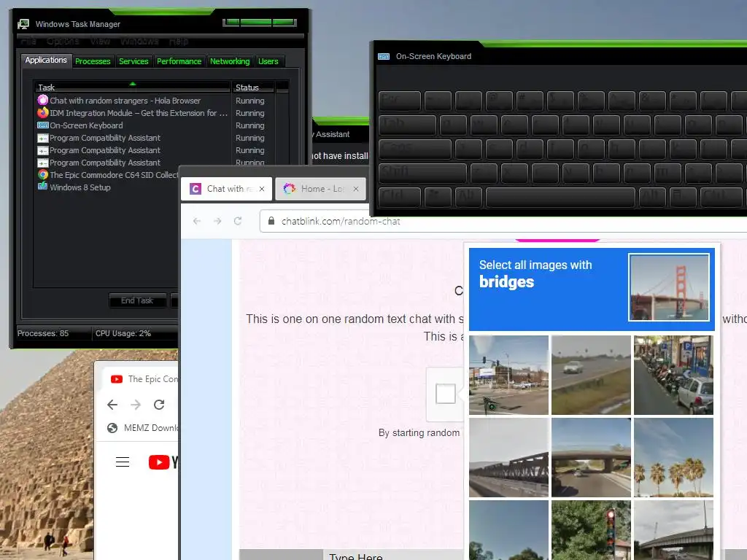Click the favicon on the Home browser tab

(289, 189)
